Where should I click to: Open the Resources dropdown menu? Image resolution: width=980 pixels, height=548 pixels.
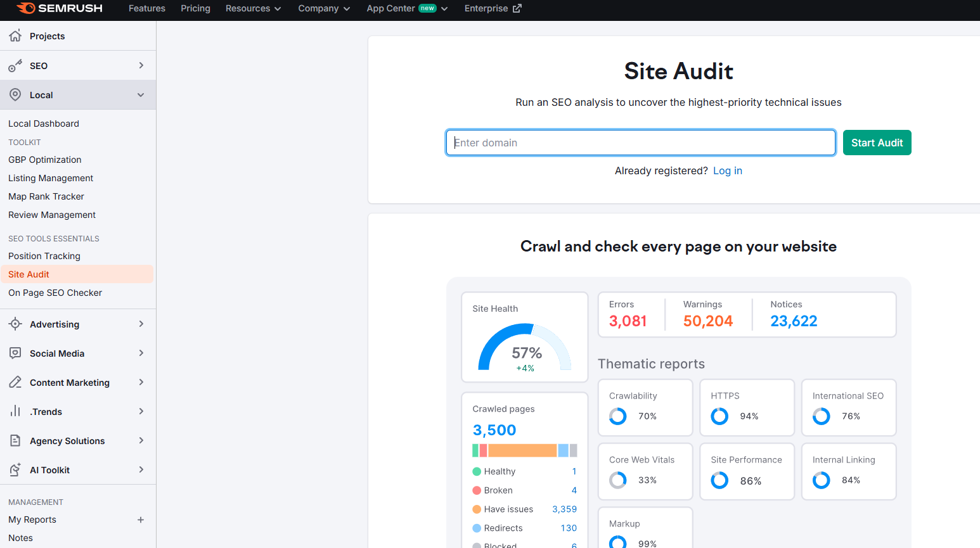[253, 8]
